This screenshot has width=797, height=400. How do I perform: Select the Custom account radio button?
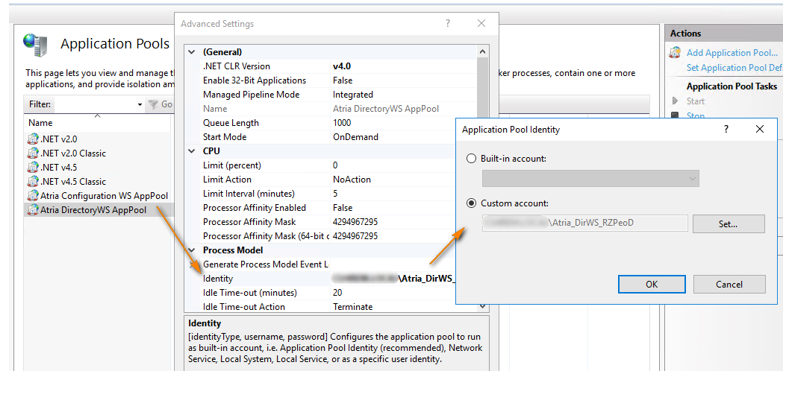click(x=471, y=203)
